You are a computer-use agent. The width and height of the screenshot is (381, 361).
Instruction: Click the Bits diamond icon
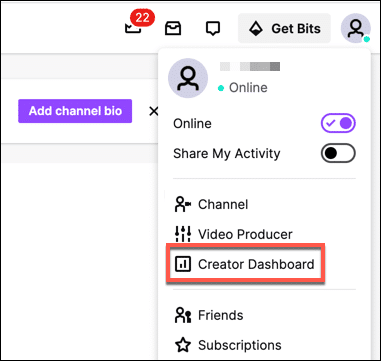[x=256, y=29]
